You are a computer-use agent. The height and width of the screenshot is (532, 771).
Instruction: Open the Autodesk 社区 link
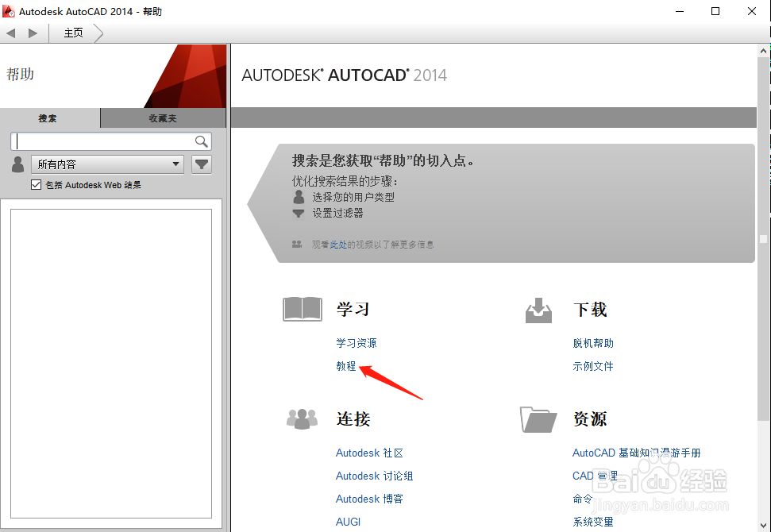369,453
